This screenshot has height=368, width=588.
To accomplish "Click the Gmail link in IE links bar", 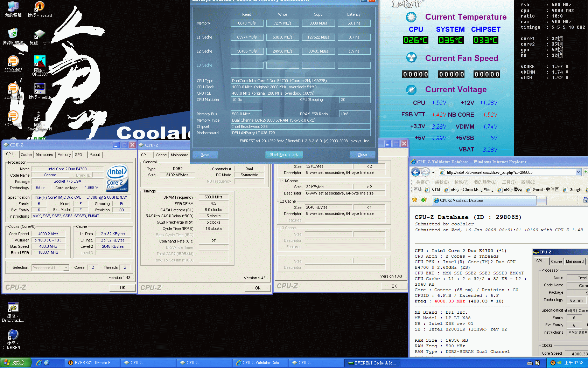I will [x=542, y=190].
